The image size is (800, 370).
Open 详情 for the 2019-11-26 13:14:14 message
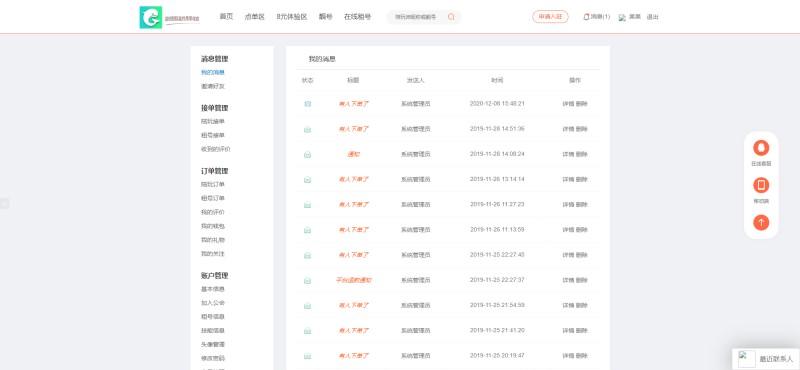click(x=568, y=180)
